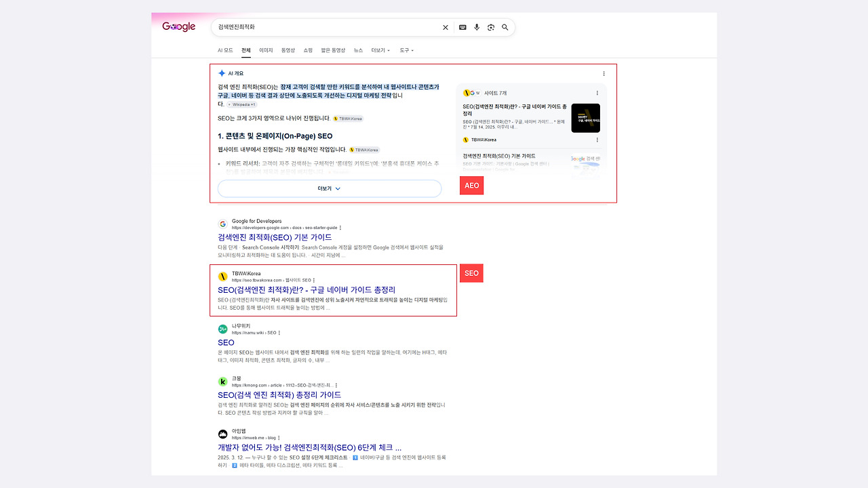The image size is (868, 488).
Task: Open the Google for Developers result options menu
Action: pos(340,228)
